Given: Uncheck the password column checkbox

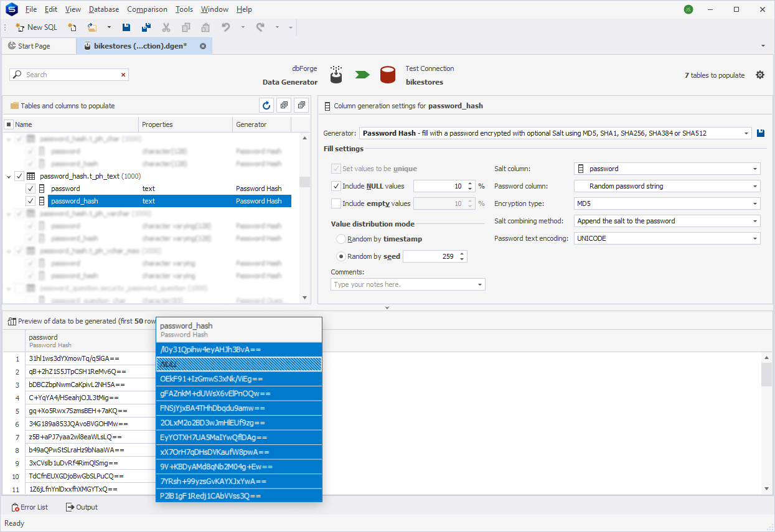Looking at the screenshot, I should coord(30,189).
